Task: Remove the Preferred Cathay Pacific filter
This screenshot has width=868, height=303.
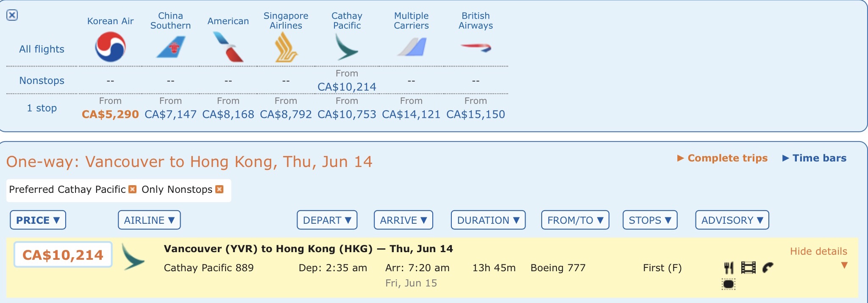Action: click(133, 189)
